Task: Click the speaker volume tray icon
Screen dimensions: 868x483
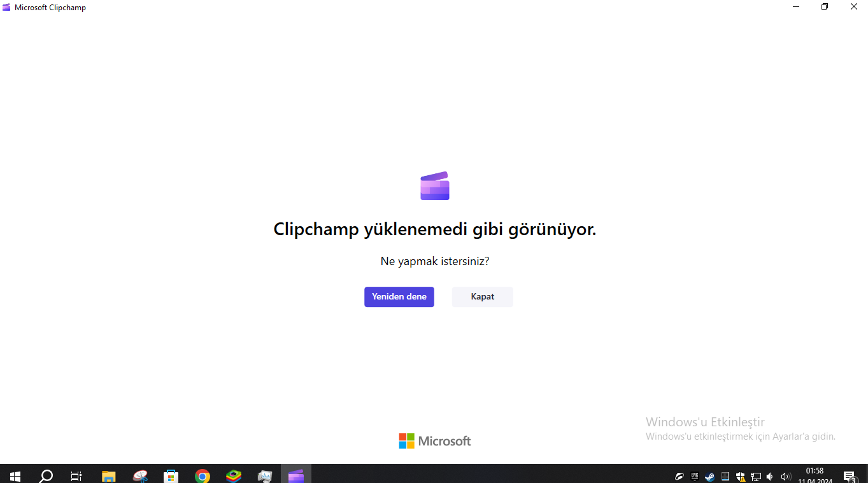Action: (x=785, y=477)
